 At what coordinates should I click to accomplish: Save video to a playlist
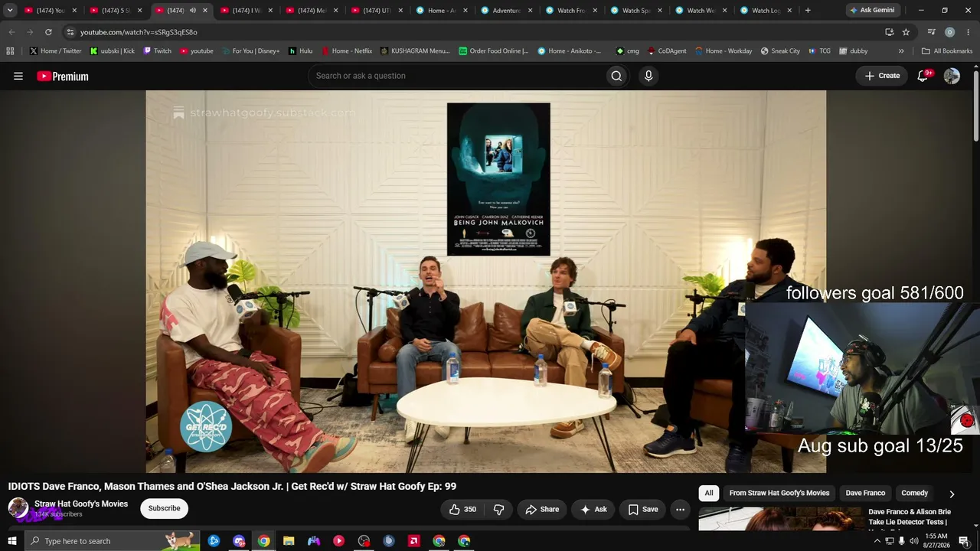[x=643, y=509]
